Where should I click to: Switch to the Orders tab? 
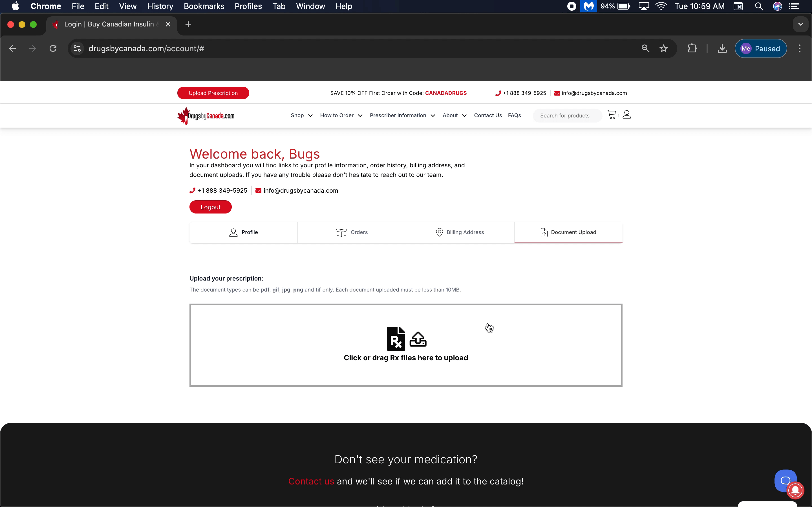pos(352,232)
